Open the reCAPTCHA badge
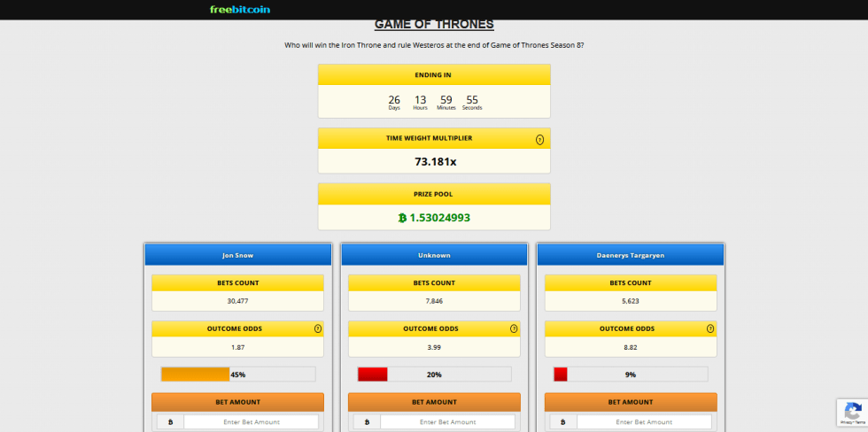868x432 pixels. click(x=851, y=413)
